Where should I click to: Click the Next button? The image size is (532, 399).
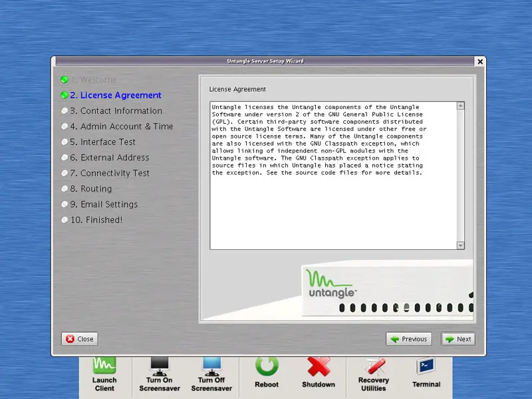(458, 338)
